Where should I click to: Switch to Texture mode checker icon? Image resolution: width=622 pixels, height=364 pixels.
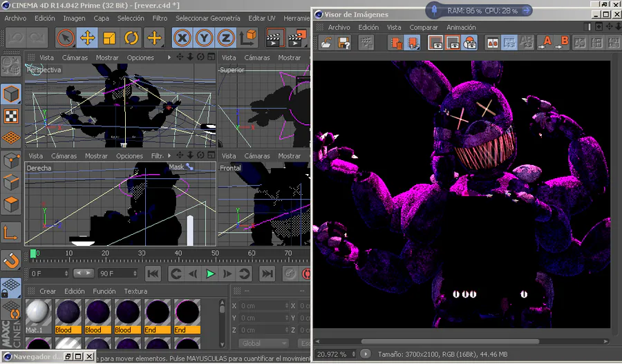point(10,116)
